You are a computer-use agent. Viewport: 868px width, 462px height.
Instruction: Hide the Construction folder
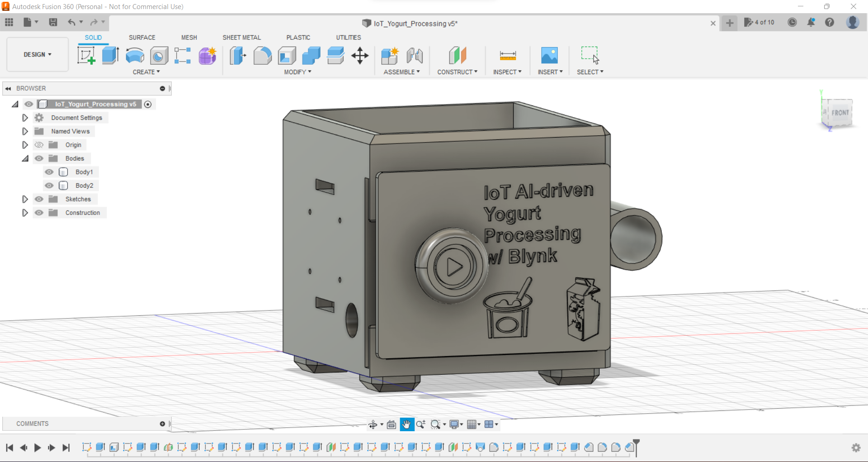[39, 213]
